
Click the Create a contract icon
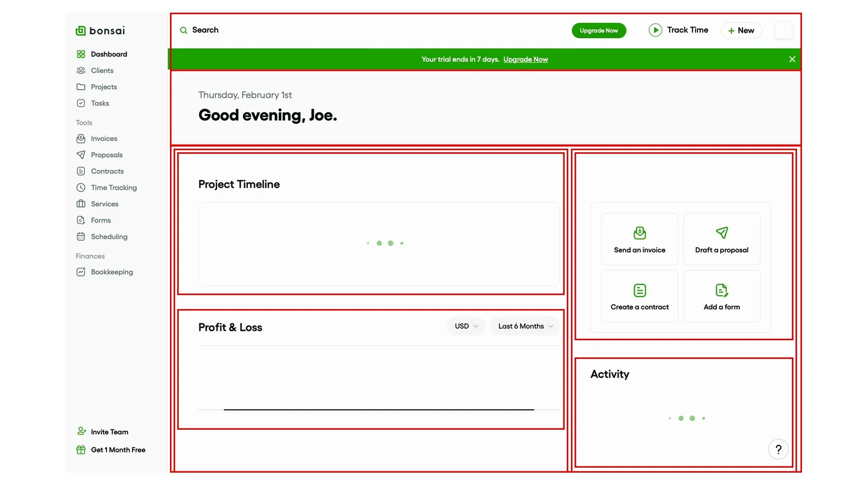(x=639, y=290)
